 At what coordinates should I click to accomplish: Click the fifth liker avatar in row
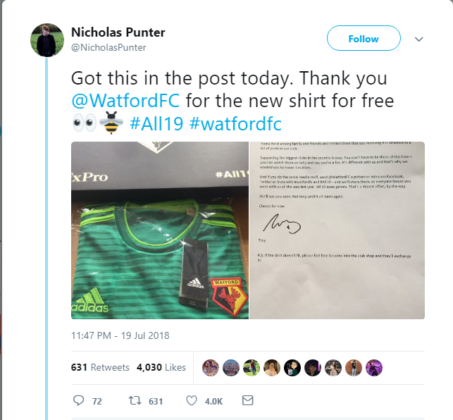292,368
